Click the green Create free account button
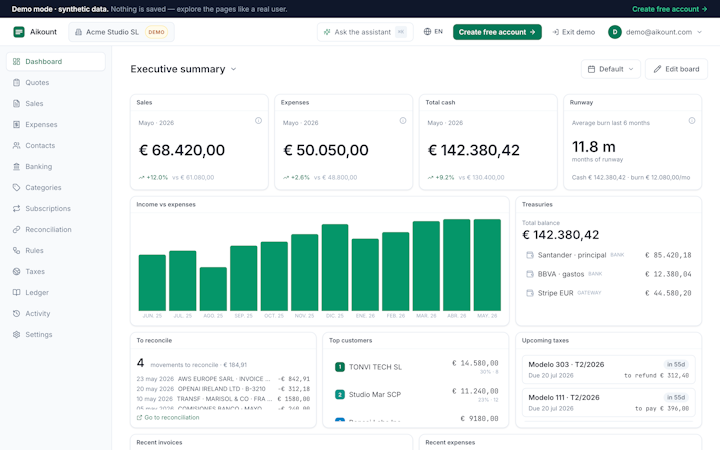Image resolution: width=720 pixels, height=450 pixels. pos(497,32)
